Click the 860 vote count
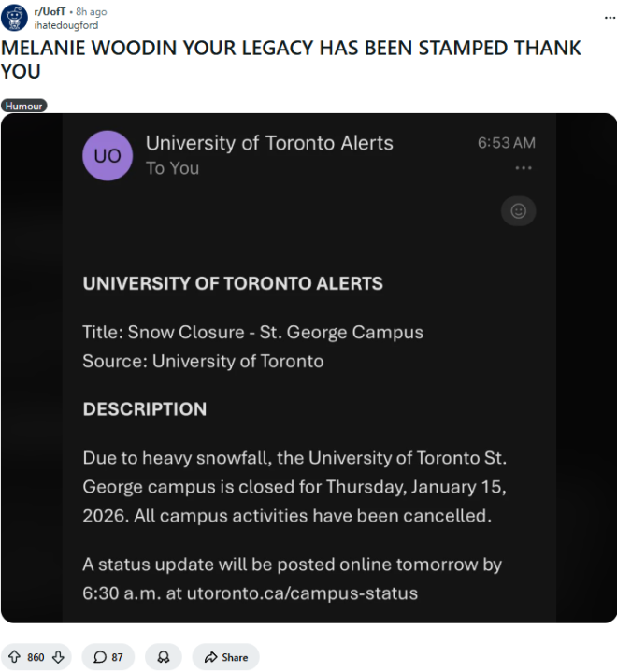Viewport: 617px width, 672px height. tap(36, 657)
